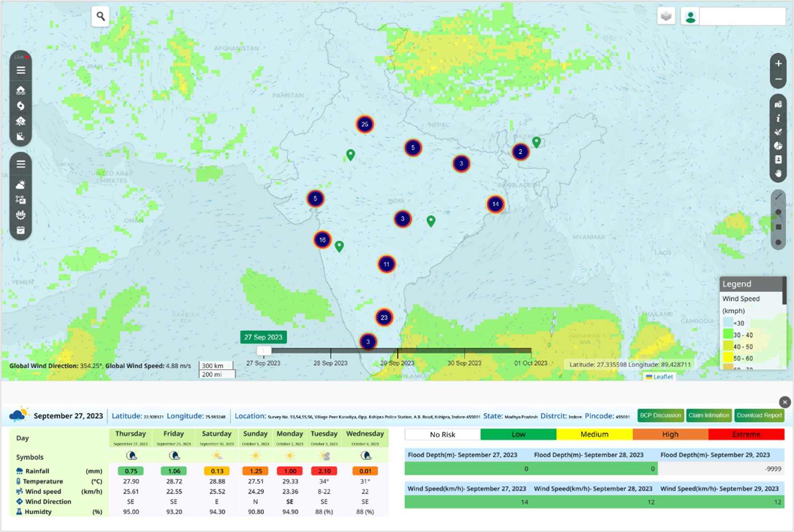Open the pie chart analytics icon
Viewport: 794px width, 532px height.
(x=778, y=146)
